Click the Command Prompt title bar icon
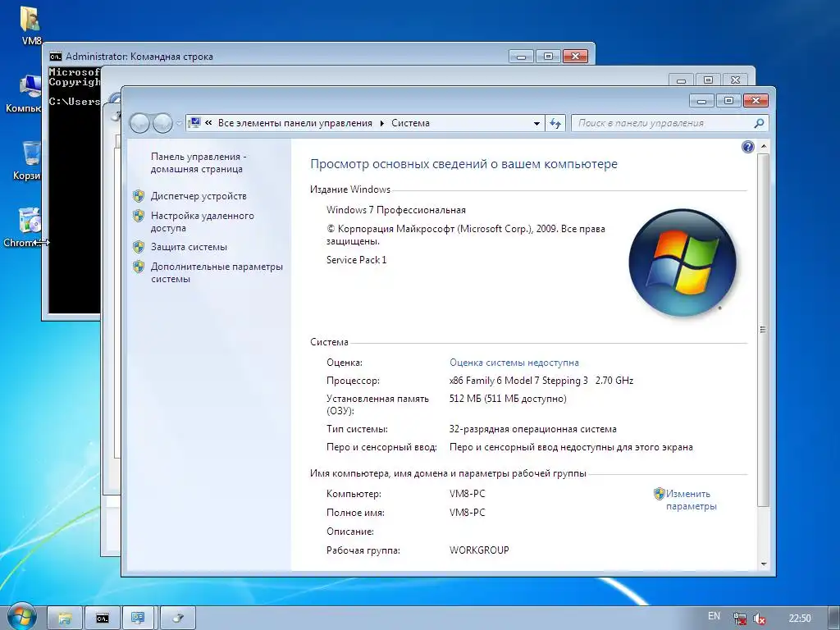 click(55, 57)
